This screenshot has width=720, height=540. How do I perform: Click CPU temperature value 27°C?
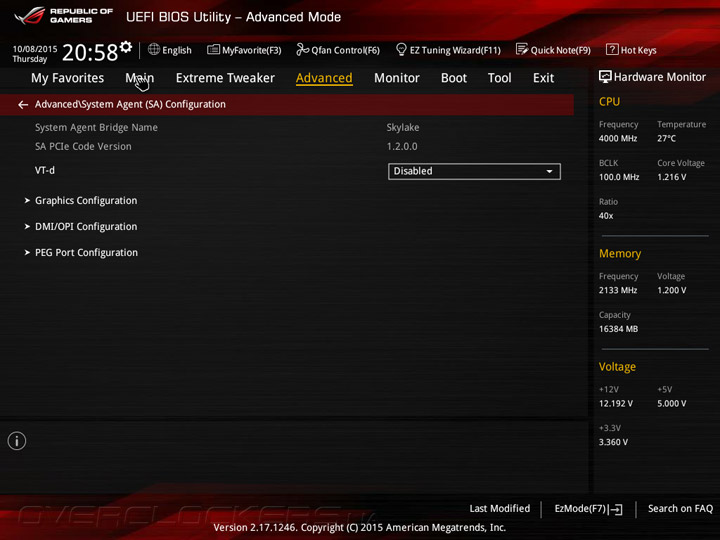666,138
